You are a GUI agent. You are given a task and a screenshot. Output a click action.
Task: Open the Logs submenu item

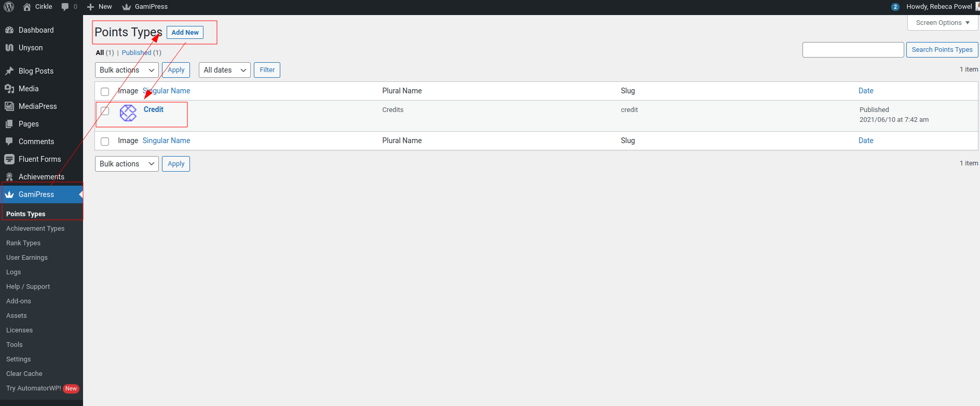[x=13, y=272]
